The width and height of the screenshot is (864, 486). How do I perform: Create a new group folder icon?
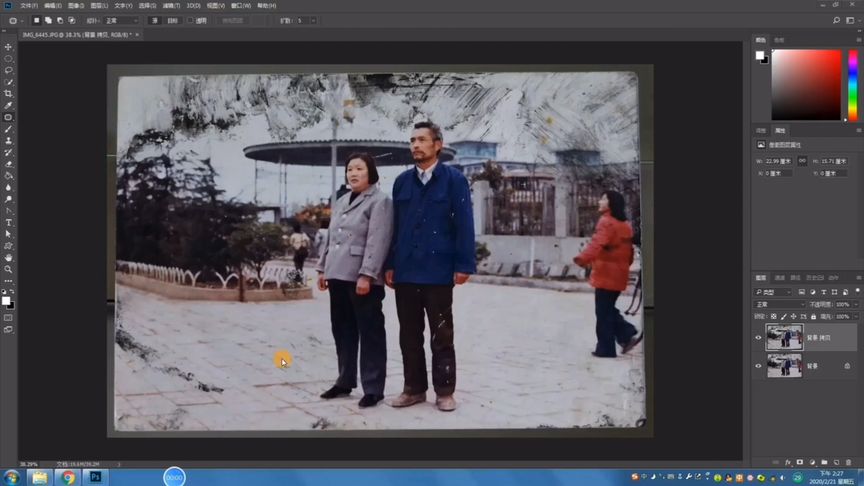point(824,462)
